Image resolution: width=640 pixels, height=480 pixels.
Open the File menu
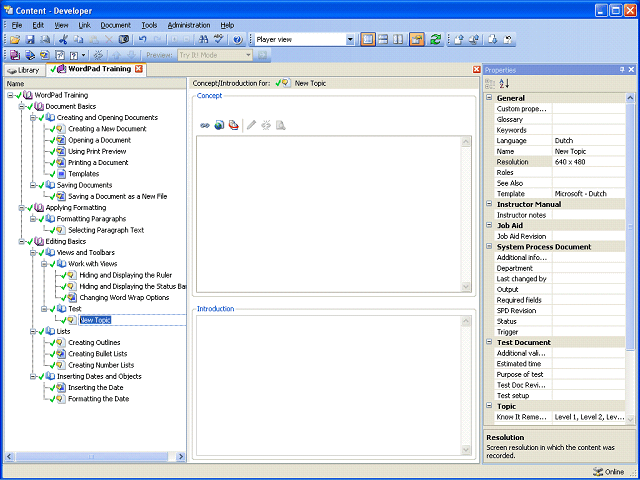coord(17,25)
